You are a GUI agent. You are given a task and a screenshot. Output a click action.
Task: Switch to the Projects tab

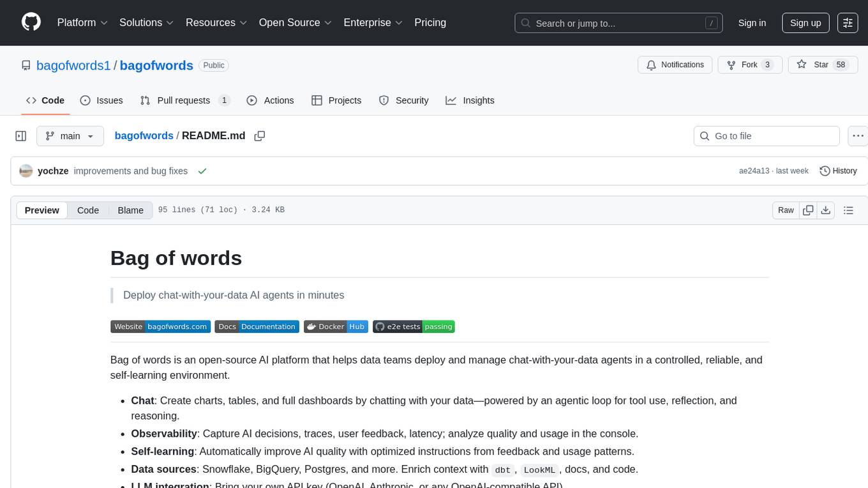click(x=336, y=100)
